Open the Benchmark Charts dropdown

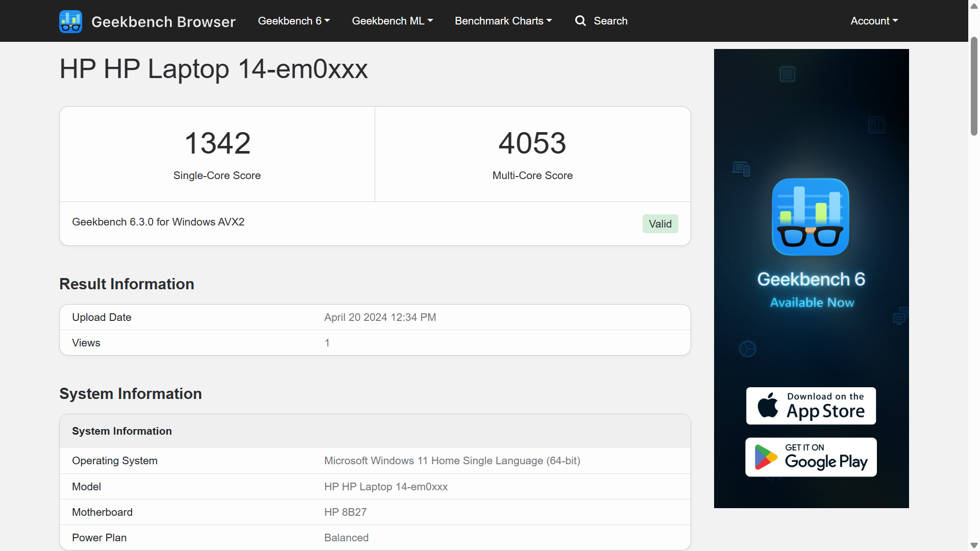click(x=503, y=21)
